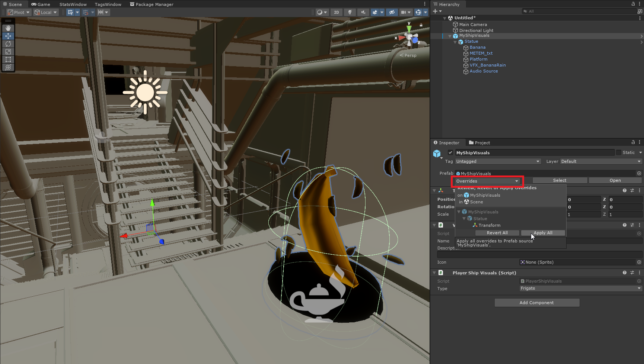Select the Hand view tool
The width and height of the screenshot is (644, 364).
pyautogui.click(x=8, y=28)
